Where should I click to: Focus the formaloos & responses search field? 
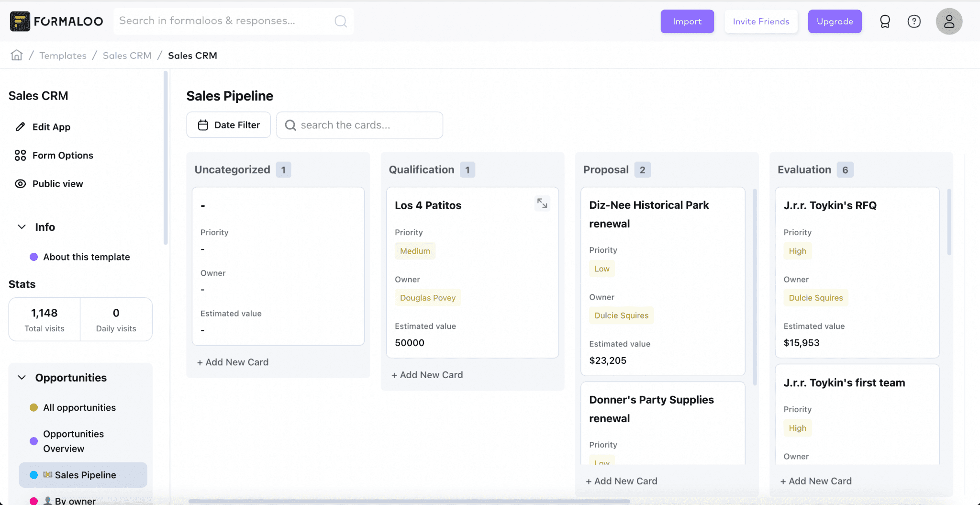[x=233, y=21]
